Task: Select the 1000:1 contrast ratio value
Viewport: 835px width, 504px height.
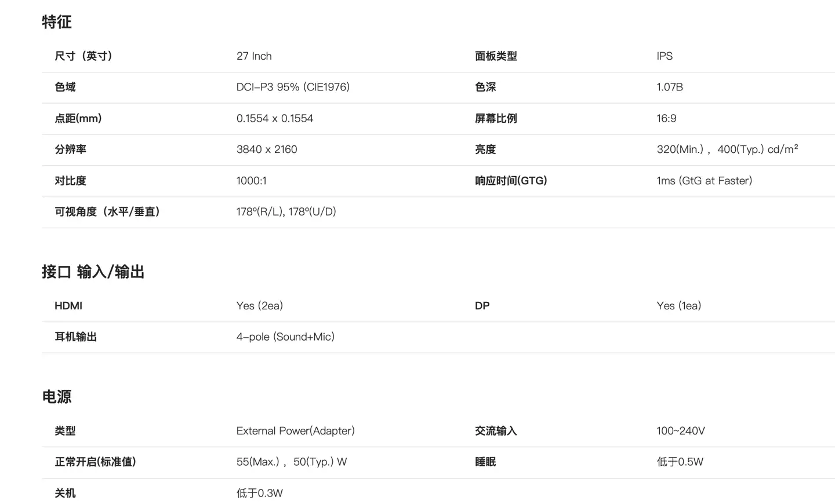Action: pos(252,181)
